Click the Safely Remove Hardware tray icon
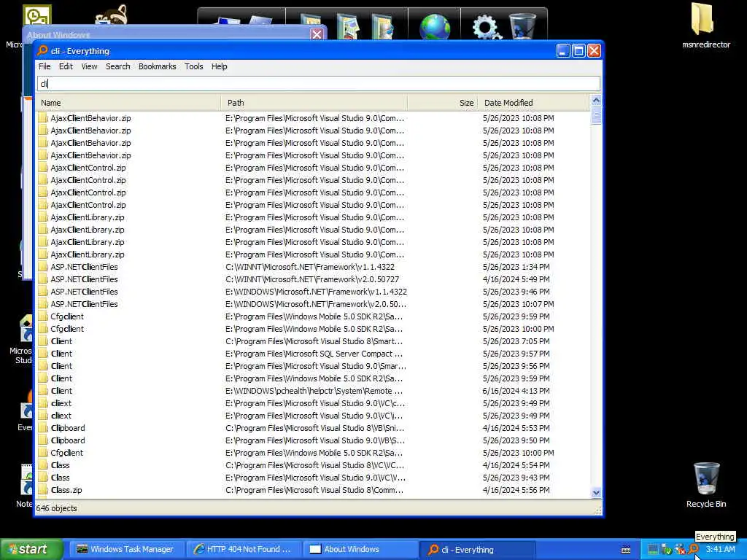 [666, 550]
